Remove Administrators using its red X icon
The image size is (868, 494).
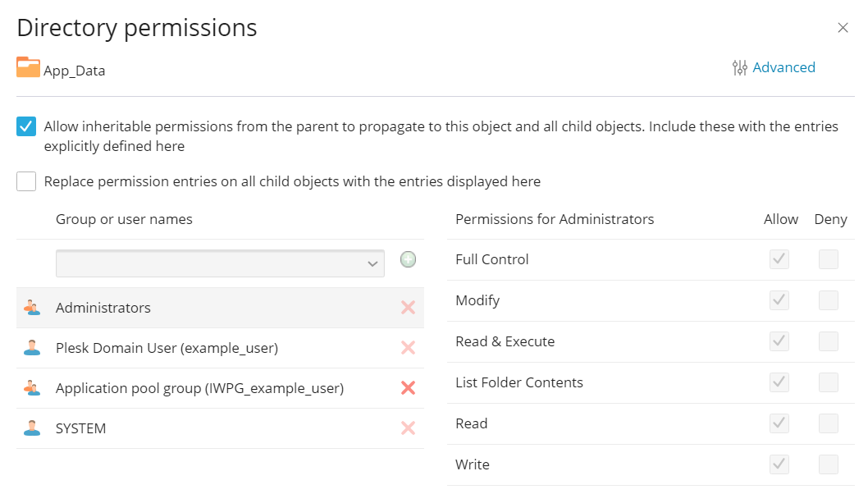point(408,307)
